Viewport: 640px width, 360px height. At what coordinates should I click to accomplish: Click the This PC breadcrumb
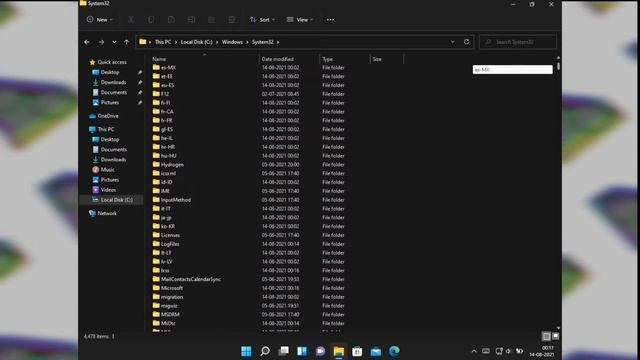pos(163,42)
